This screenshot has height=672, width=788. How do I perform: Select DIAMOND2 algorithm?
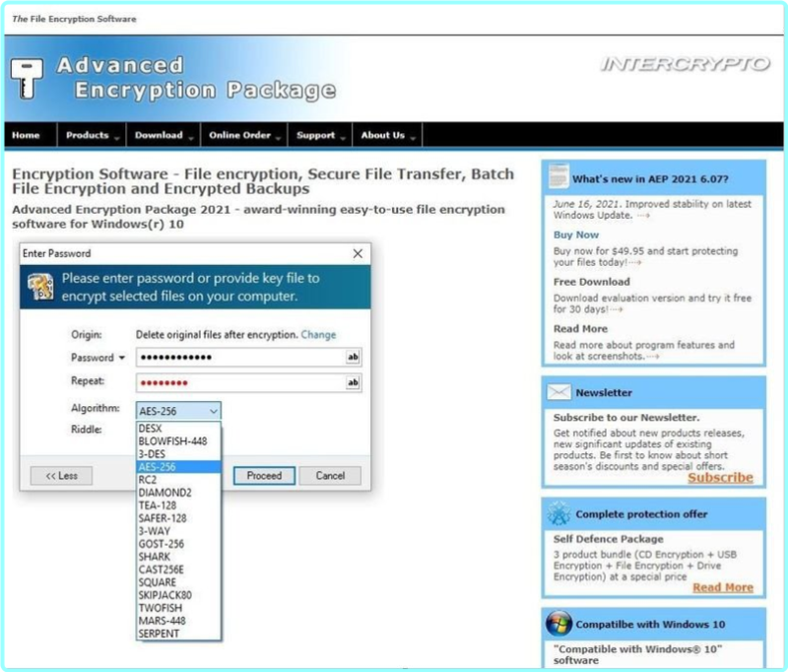tap(178, 492)
